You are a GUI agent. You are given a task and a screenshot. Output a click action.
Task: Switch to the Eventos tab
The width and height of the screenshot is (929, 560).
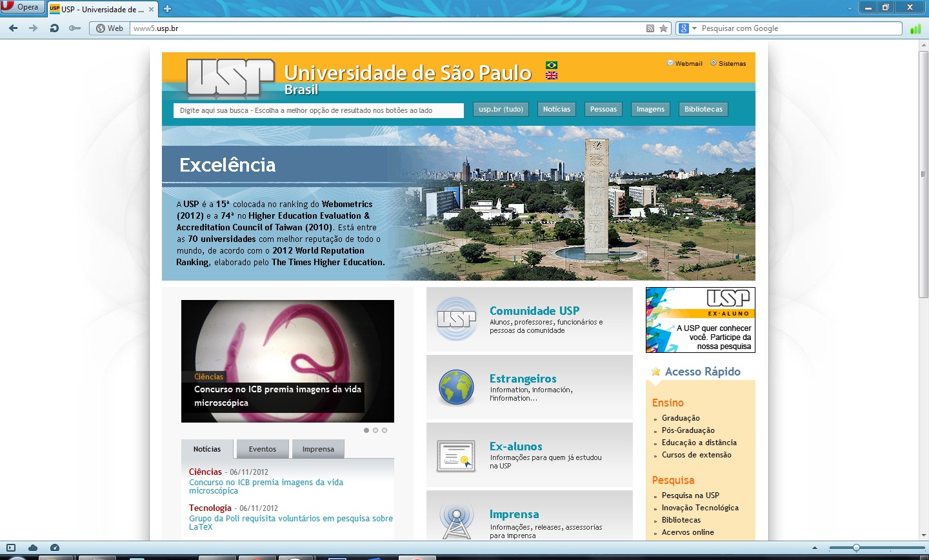[262, 449]
